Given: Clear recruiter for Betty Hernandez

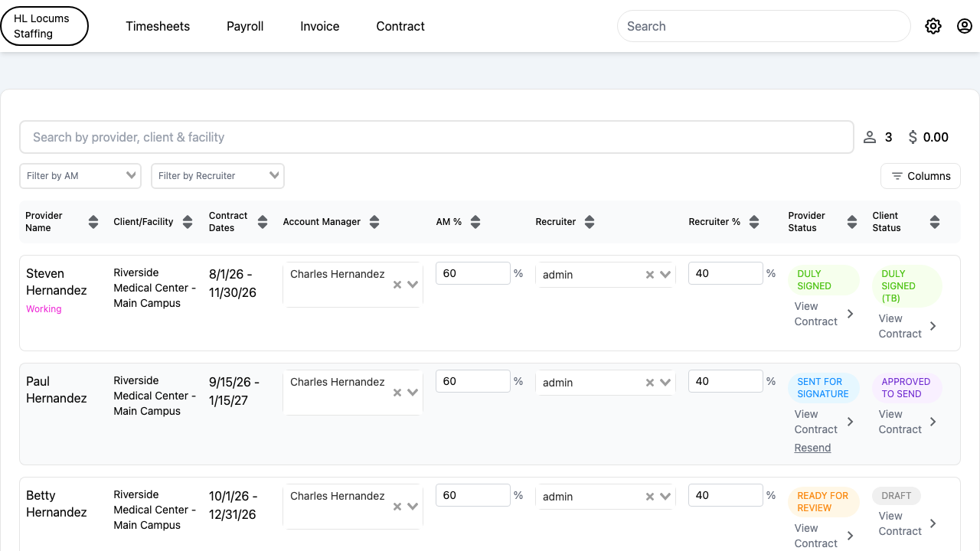Looking at the screenshot, I should point(650,497).
